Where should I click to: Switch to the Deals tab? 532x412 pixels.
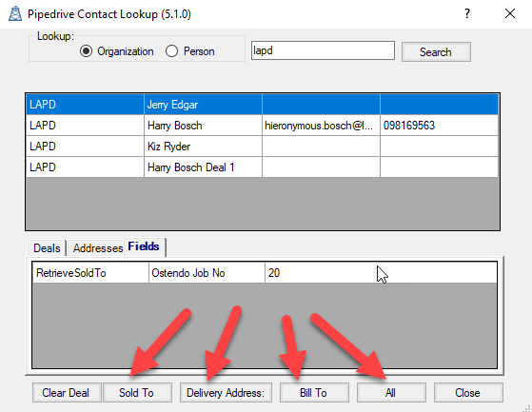(x=47, y=248)
